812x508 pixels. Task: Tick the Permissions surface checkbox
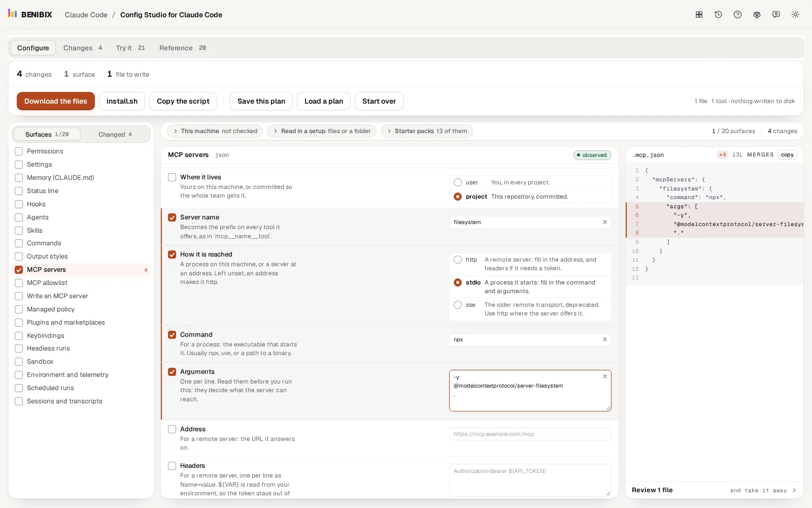coord(19,151)
